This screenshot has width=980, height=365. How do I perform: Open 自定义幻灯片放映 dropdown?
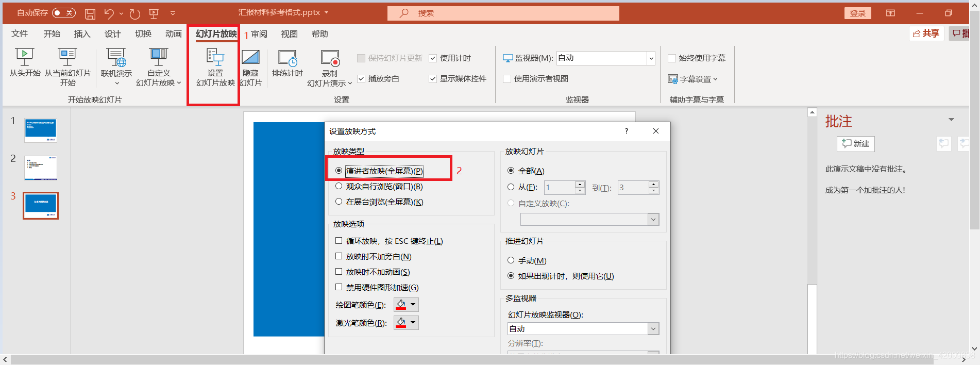coord(159,67)
